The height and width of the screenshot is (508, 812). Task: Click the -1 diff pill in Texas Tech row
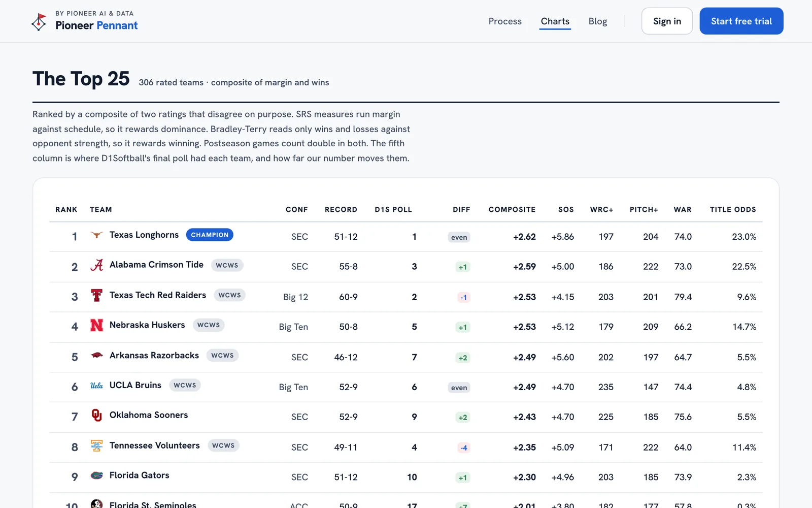(x=463, y=297)
